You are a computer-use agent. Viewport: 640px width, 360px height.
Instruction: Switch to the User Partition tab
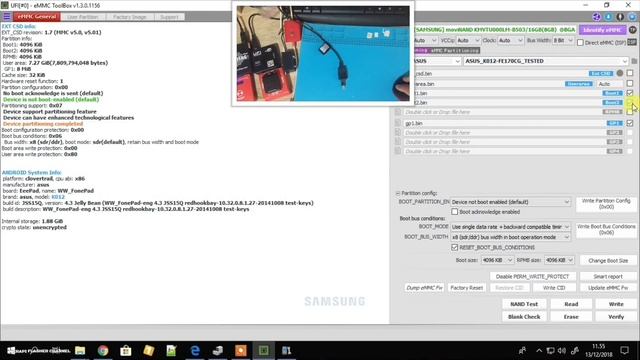pyautogui.click(x=83, y=17)
